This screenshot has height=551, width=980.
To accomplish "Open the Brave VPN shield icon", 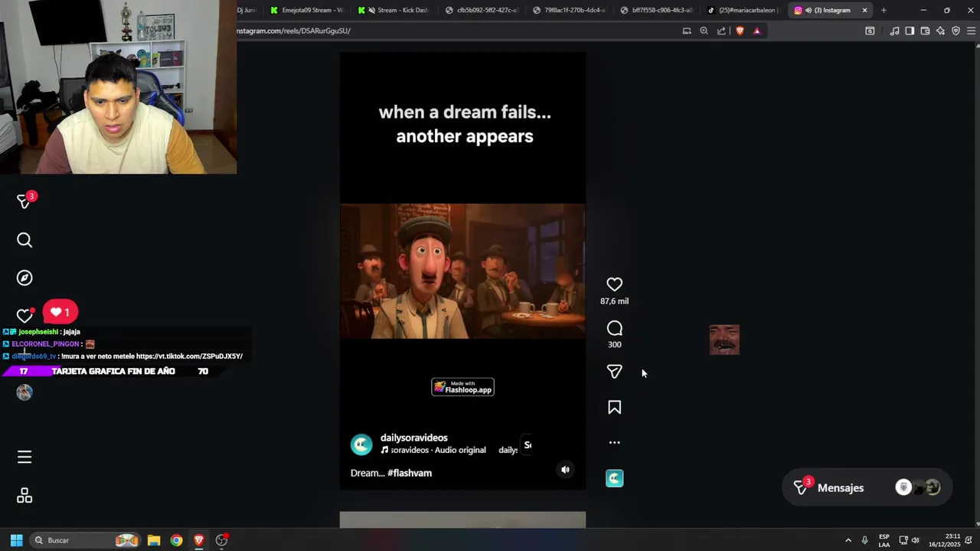I will coord(955,31).
